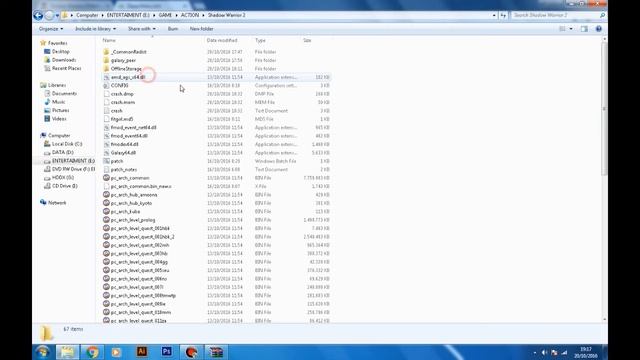Image resolution: width=640 pixels, height=360 pixels.
Task: Click the Change your view icon
Action: pos(562,29)
